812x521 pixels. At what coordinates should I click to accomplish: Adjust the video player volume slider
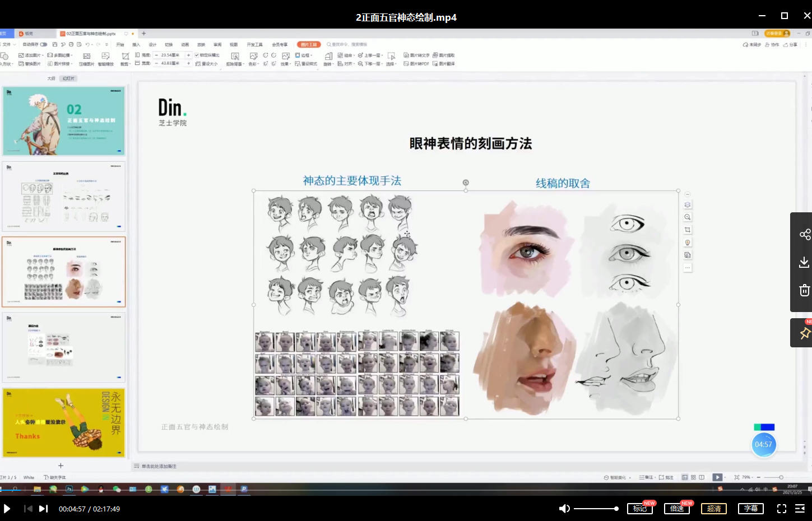pyautogui.click(x=595, y=509)
